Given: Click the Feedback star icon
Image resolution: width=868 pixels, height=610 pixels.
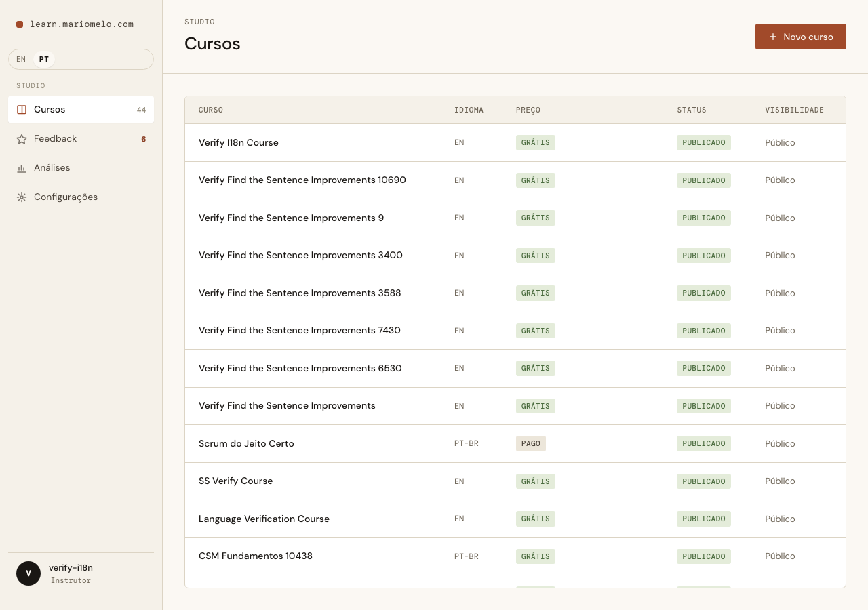Looking at the screenshot, I should (x=22, y=139).
